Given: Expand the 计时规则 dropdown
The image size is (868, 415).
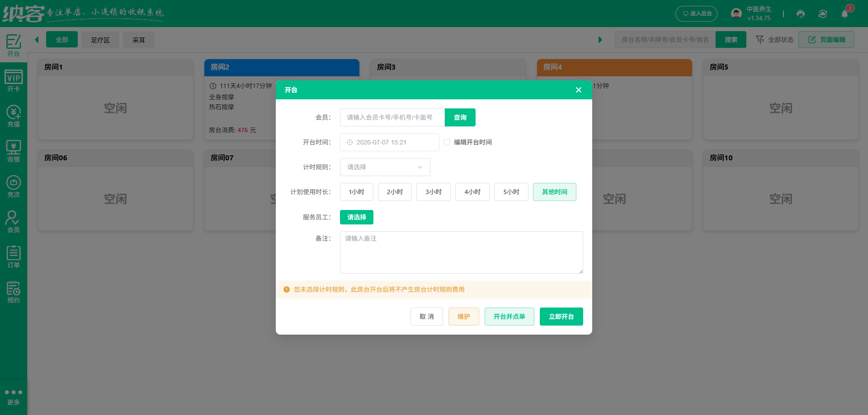Looking at the screenshot, I should (x=385, y=167).
